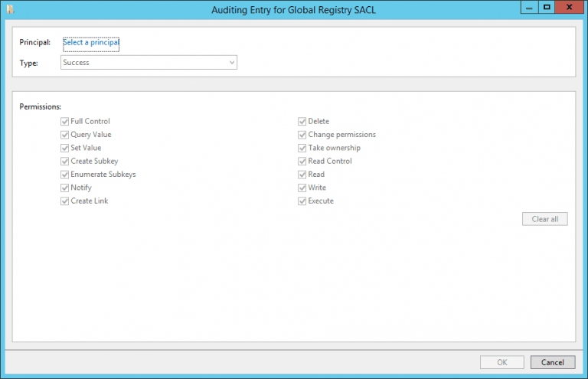Screen dimensions: 588x379
Task: Toggle the Write permission checkbox
Action: coord(302,188)
